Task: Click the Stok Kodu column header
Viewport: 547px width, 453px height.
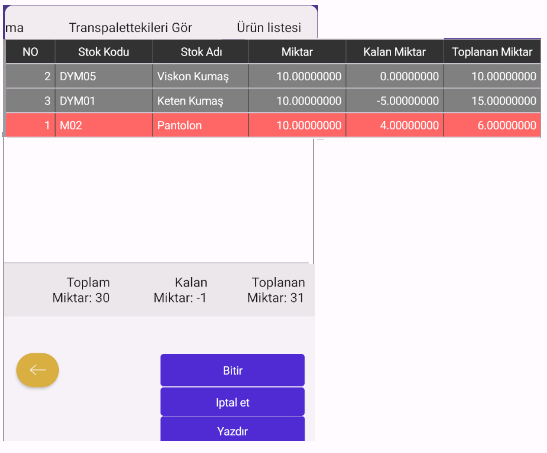Action: click(x=104, y=52)
